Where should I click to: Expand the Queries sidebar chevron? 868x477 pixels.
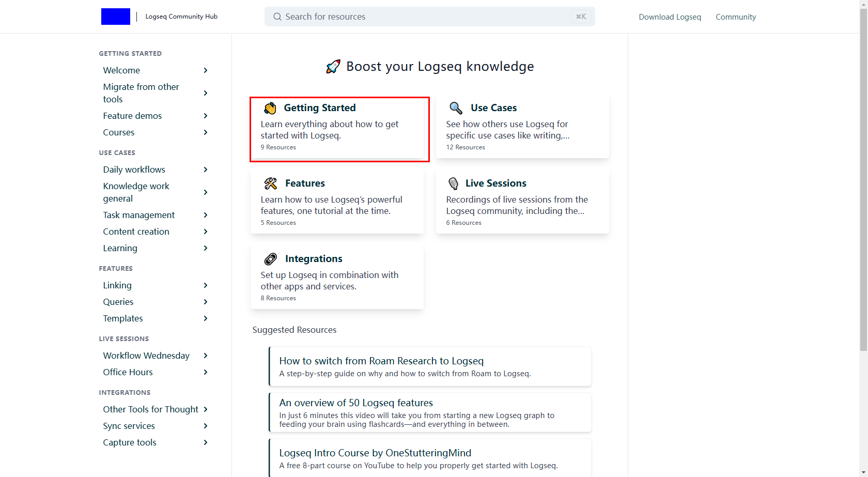tap(206, 302)
